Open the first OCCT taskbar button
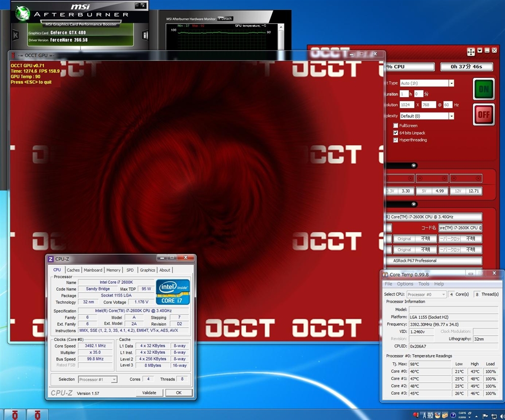 coord(14,415)
